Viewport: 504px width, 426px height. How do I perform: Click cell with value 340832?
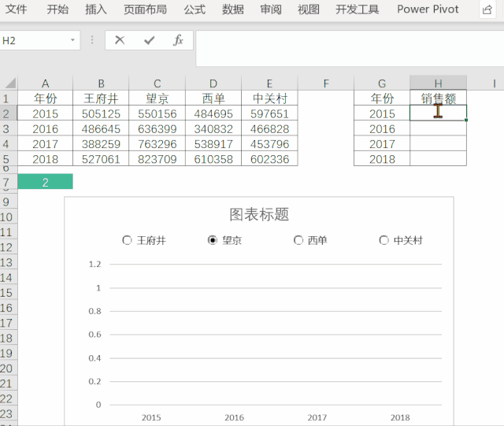coord(213,128)
